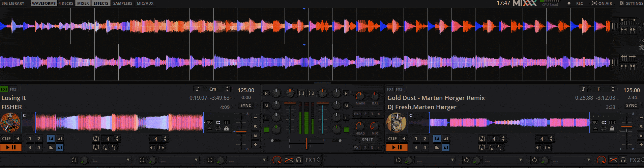Kill the left channel high EQ (H)
Screen dimensions: 644x168
[x=266, y=93]
